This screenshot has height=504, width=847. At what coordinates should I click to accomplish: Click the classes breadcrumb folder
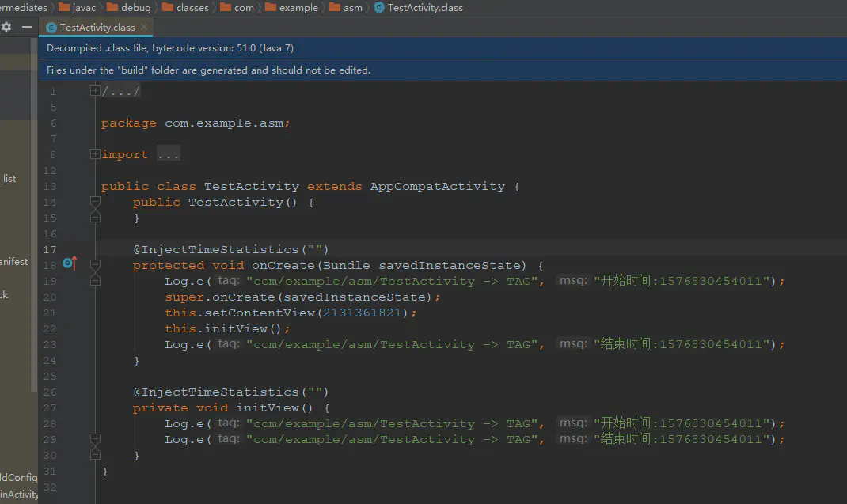pos(186,8)
